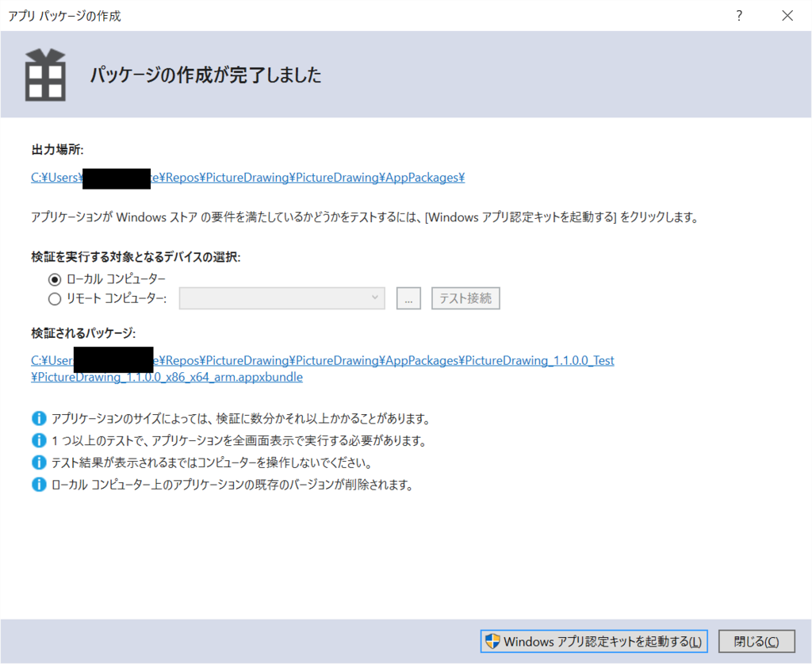Click the info icon warning not to operate computer
Image resolution: width=812 pixels, height=664 pixels.
38,461
